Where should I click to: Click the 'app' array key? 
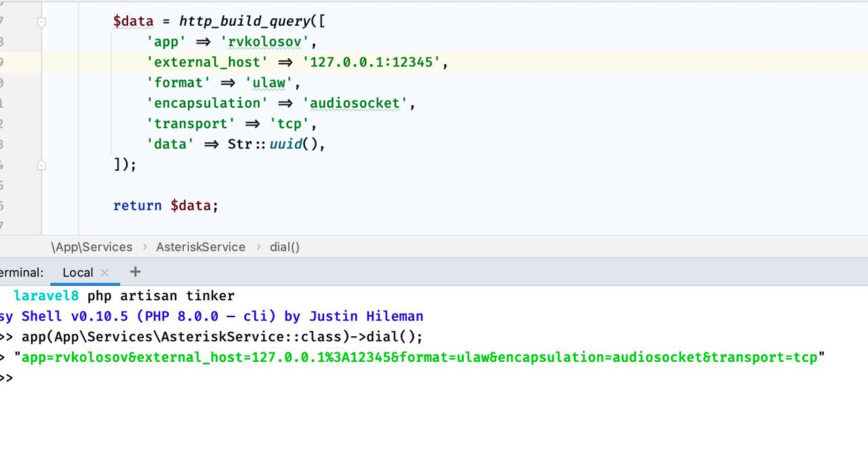(167, 42)
